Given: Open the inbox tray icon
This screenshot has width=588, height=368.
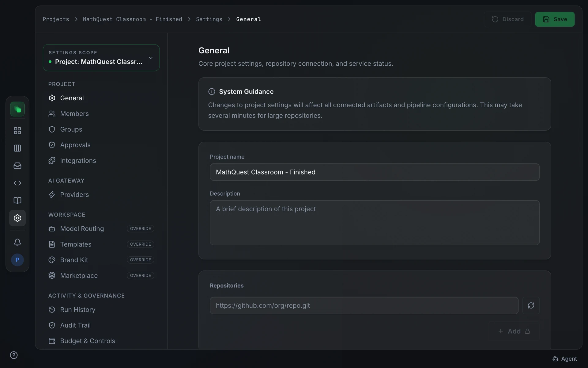Looking at the screenshot, I should [17, 166].
